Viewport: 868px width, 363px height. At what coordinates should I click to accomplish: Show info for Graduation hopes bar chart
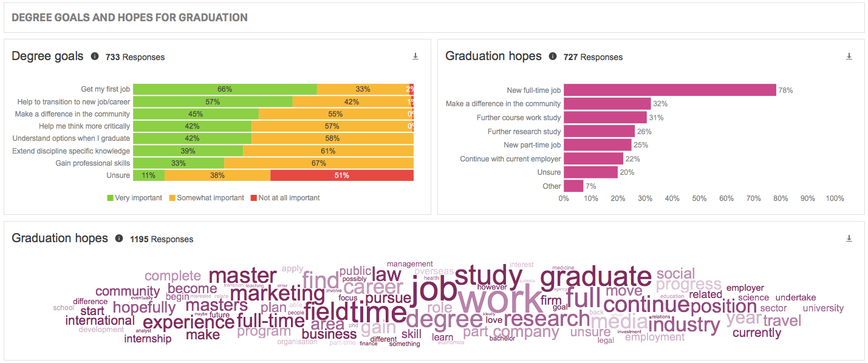(x=553, y=56)
